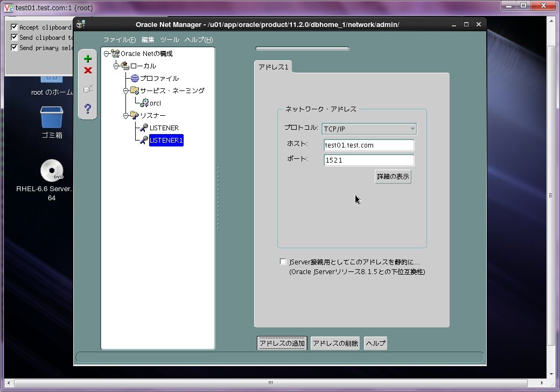Enable JServer static address checkbox

283,262
